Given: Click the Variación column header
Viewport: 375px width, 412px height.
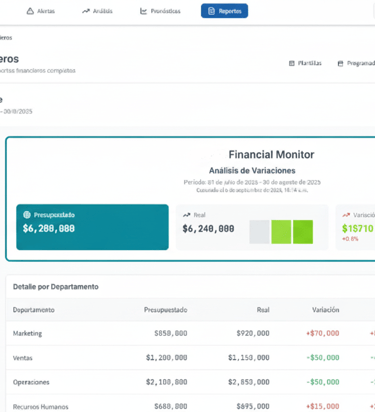Looking at the screenshot, I should tap(326, 310).
